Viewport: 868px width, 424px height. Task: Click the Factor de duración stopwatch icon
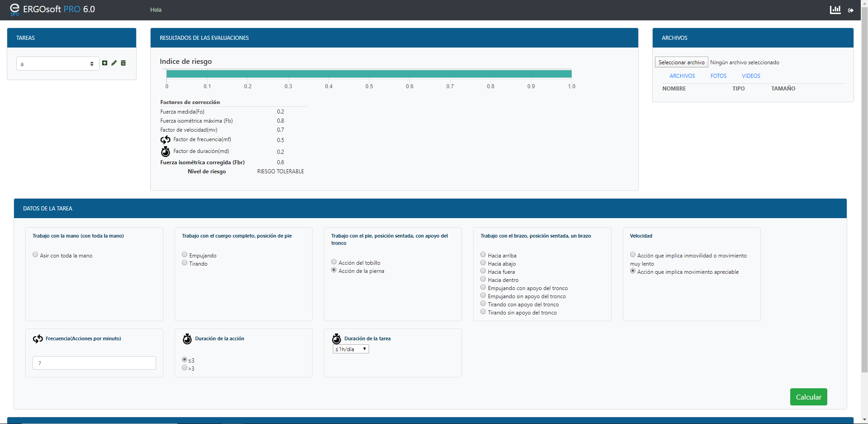point(166,152)
